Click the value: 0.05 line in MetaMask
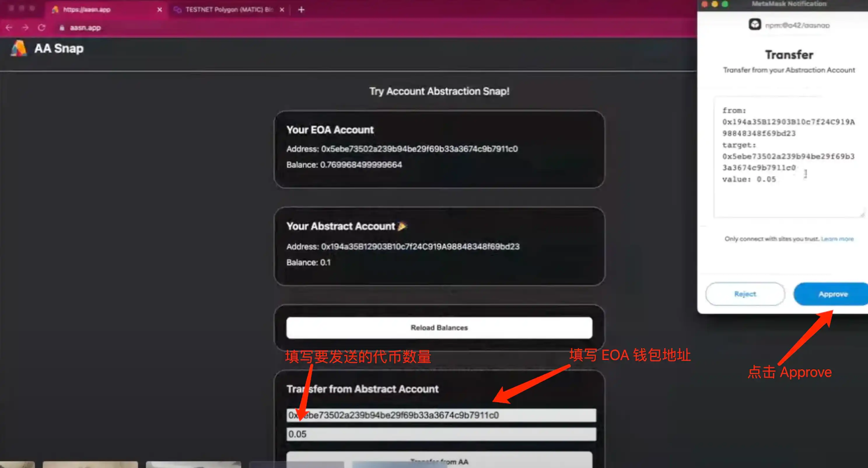This screenshot has width=868, height=468. tap(749, 179)
